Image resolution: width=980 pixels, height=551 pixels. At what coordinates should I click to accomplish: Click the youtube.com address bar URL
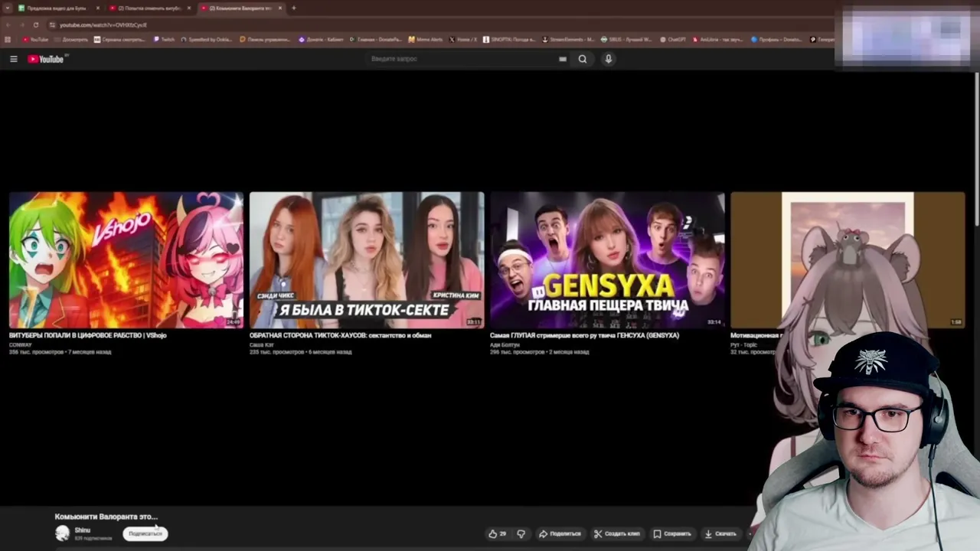click(103, 24)
